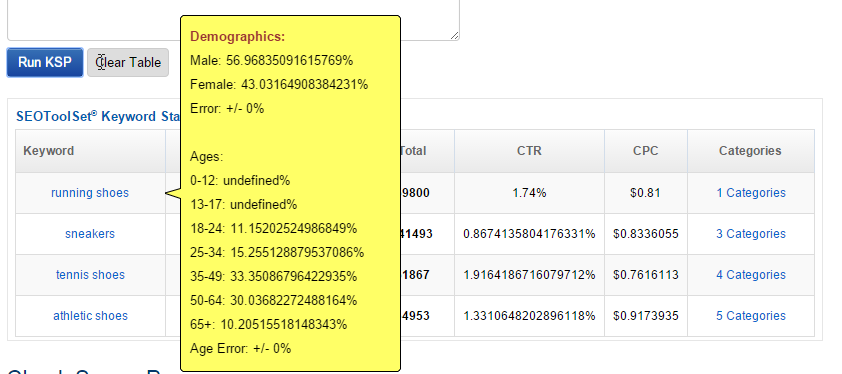This screenshot has width=842, height=374.
Task: Click inside the keyword textarea
Action: (233, 19)
